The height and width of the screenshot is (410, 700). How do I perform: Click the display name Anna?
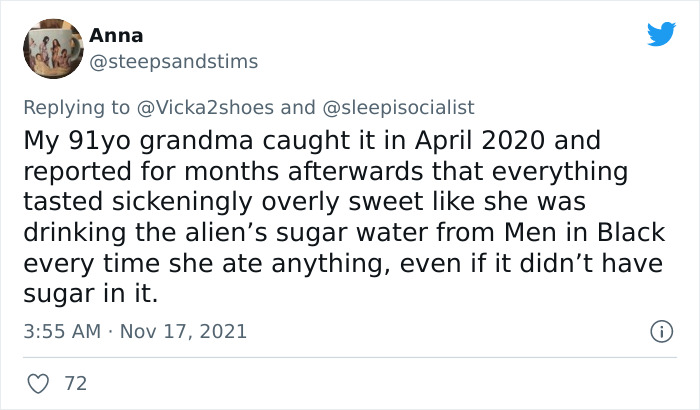point(116,35)
